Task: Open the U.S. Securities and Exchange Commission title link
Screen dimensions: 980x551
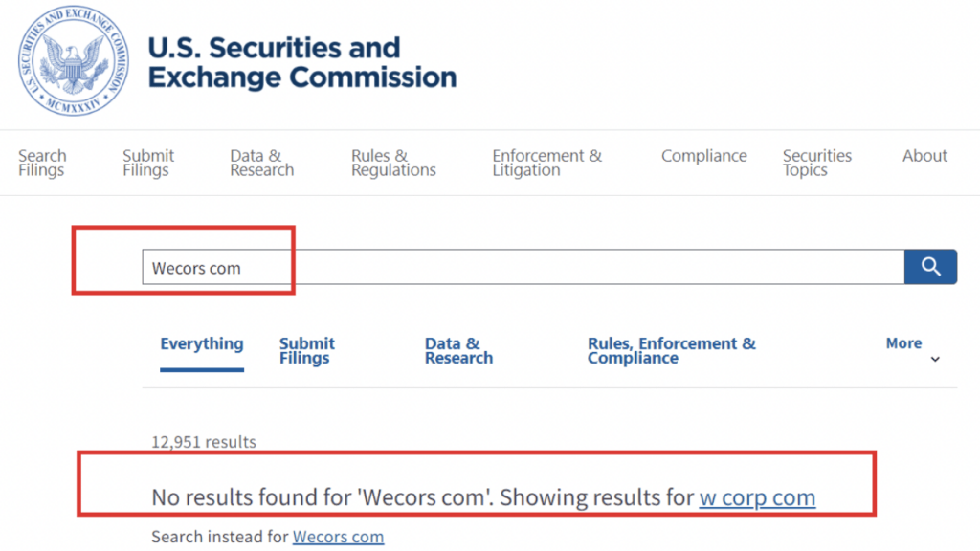Action: (x=302, y=62)
